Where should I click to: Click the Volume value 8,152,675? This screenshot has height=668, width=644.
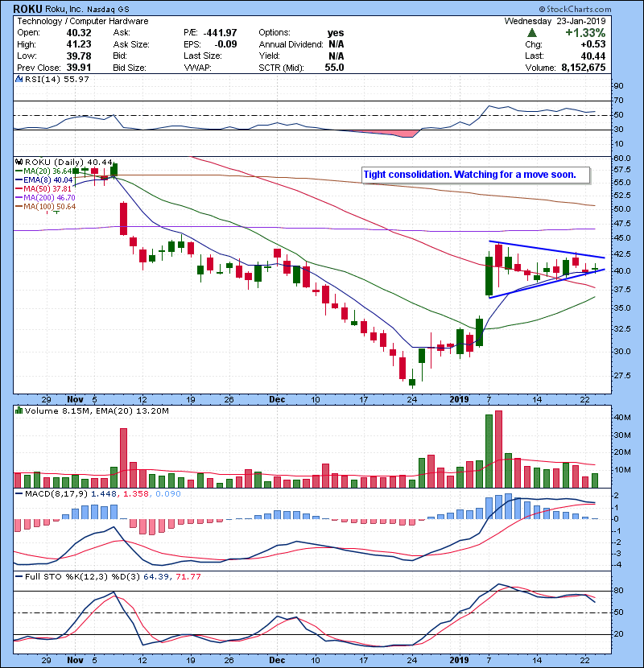click(x=584, y=68)
